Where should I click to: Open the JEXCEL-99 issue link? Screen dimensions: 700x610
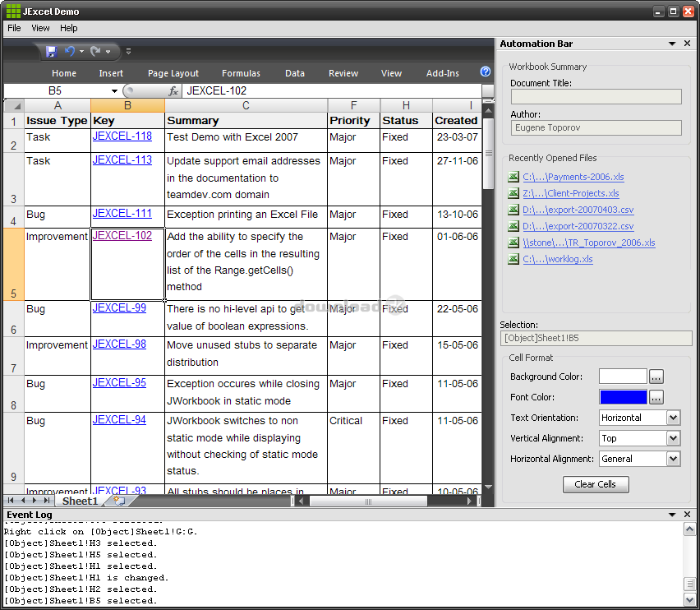(119, 308)
